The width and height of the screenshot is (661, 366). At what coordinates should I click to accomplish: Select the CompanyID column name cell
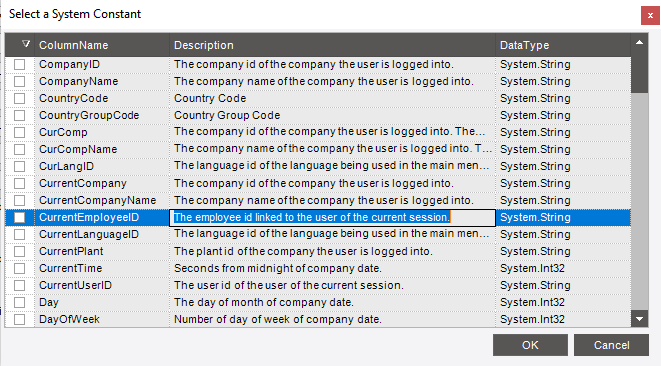point(102,65)
